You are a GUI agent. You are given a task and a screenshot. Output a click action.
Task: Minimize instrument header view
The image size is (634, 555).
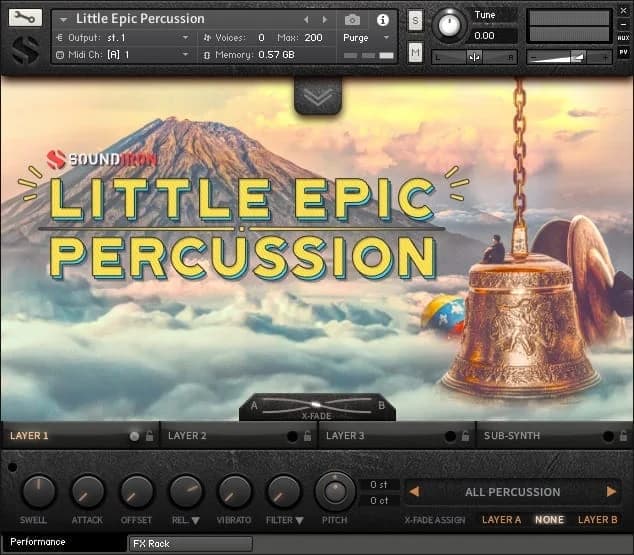tap(623, 25)
